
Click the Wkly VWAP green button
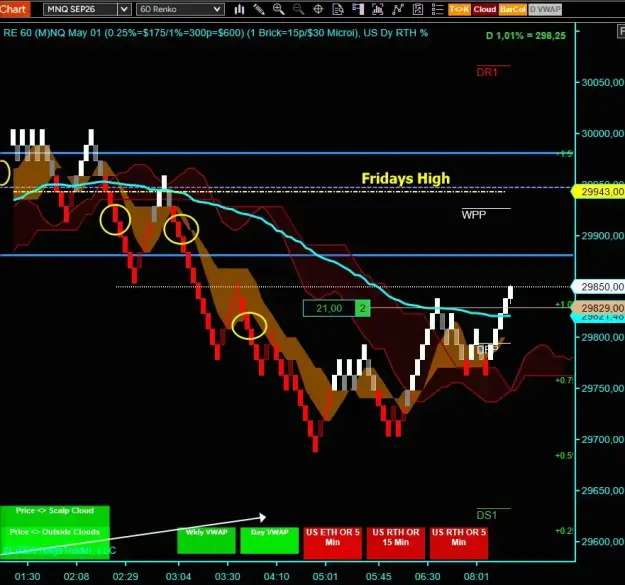point(206,540)
